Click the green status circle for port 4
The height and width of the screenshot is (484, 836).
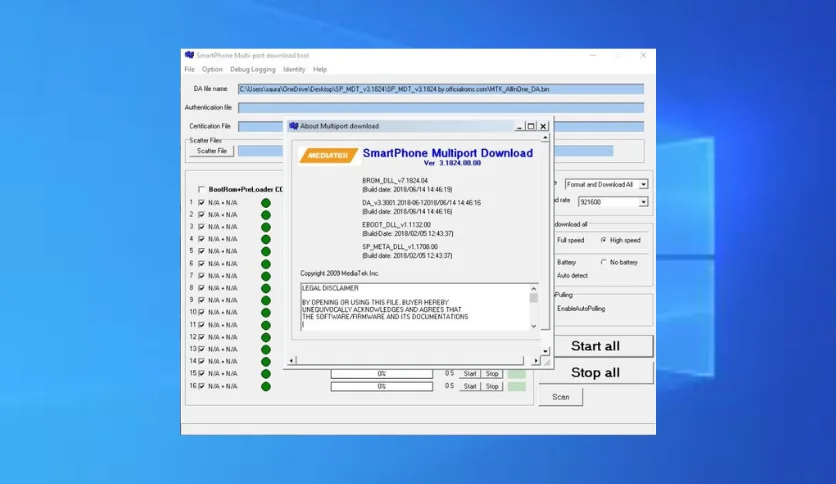pyautogui.click(x=266, y=239)
